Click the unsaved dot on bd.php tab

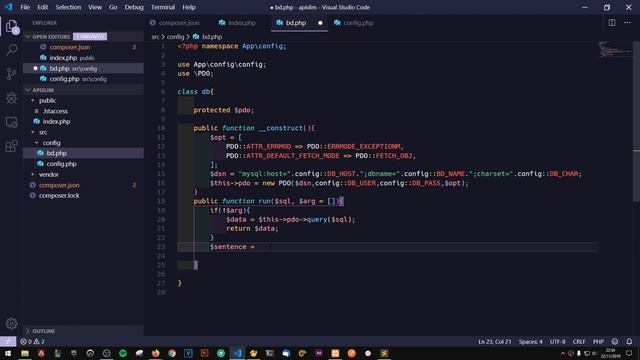click(x=320, y=23)
